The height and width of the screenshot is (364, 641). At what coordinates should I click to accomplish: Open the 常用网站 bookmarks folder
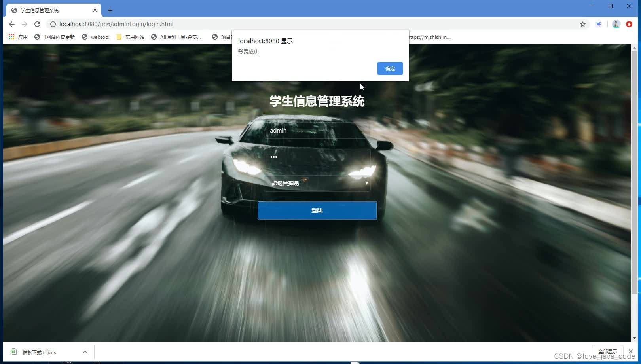130,37
